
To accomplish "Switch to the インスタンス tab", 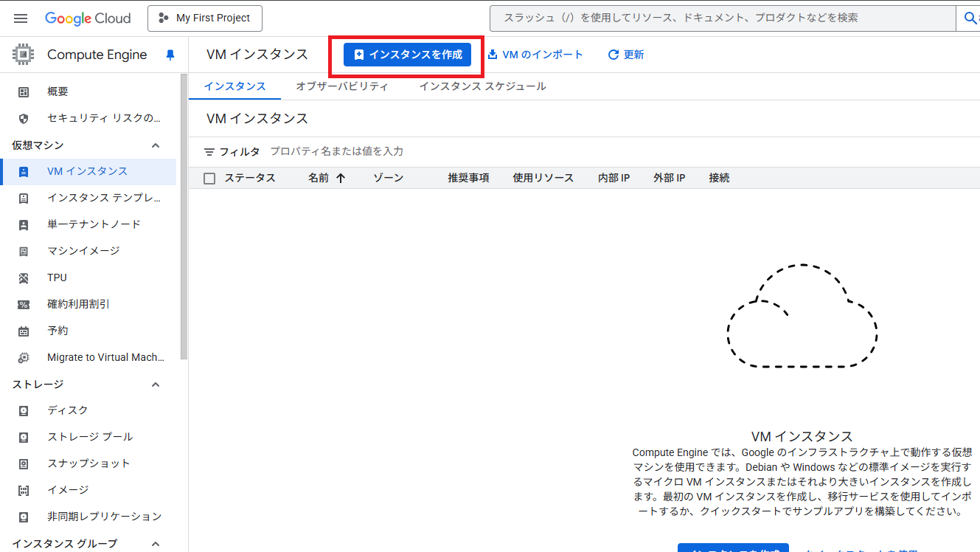I will (234, 86).
